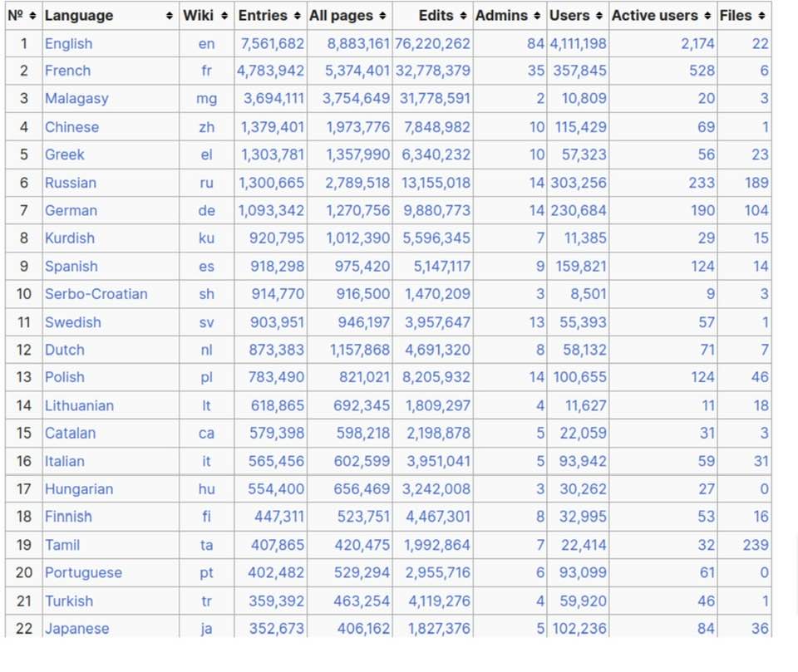
Task: Open French admins count 35
Action: (536, 71)
